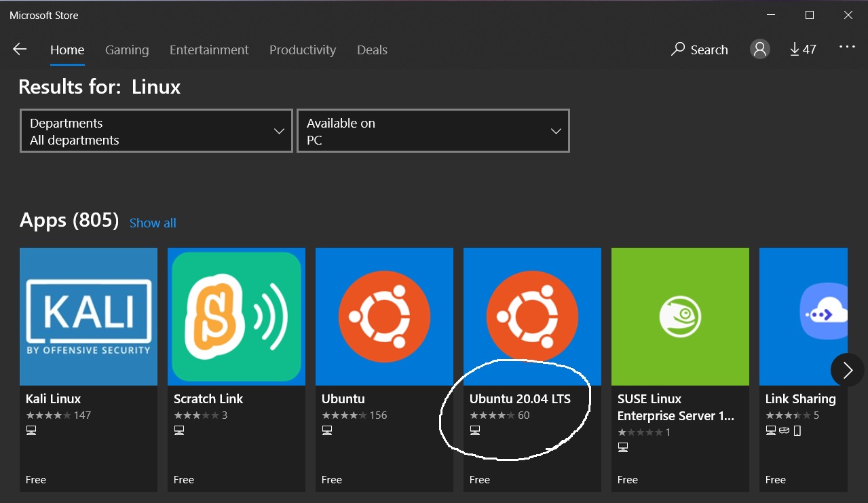
Task: Open the Ubuntu app logo tile
Action: (x=384, y=316)
